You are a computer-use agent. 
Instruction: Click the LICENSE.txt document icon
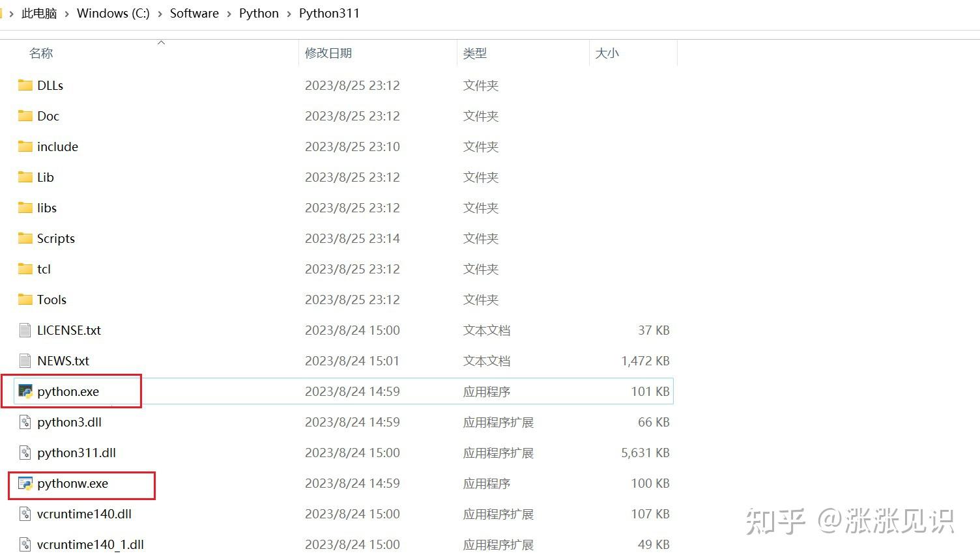pyautogui.click(x=25, y=330)
